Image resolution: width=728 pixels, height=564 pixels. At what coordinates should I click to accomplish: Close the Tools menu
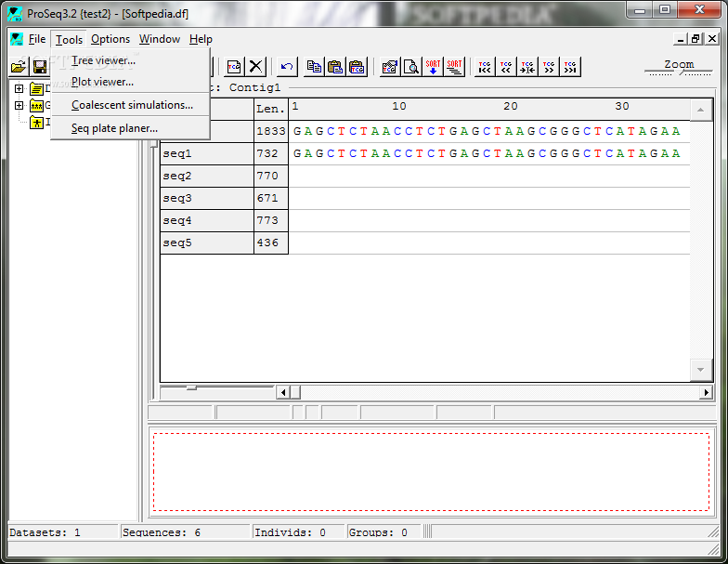(x=69, y=39)
